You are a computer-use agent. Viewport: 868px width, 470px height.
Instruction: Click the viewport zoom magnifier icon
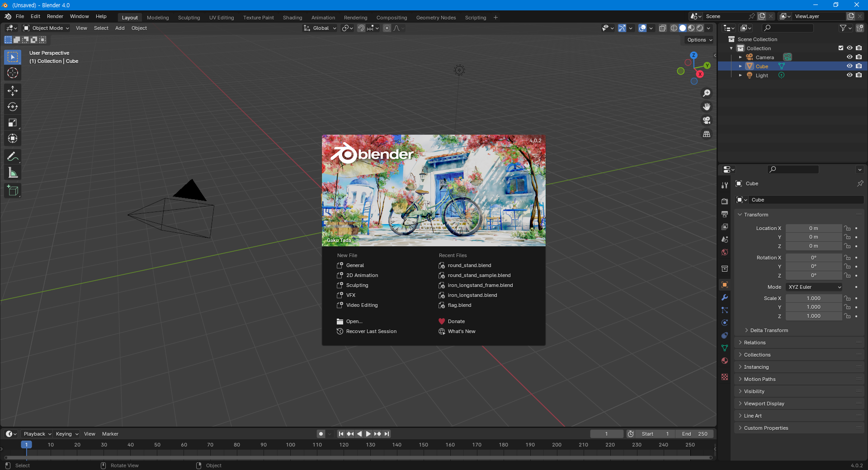click(707, 93)
